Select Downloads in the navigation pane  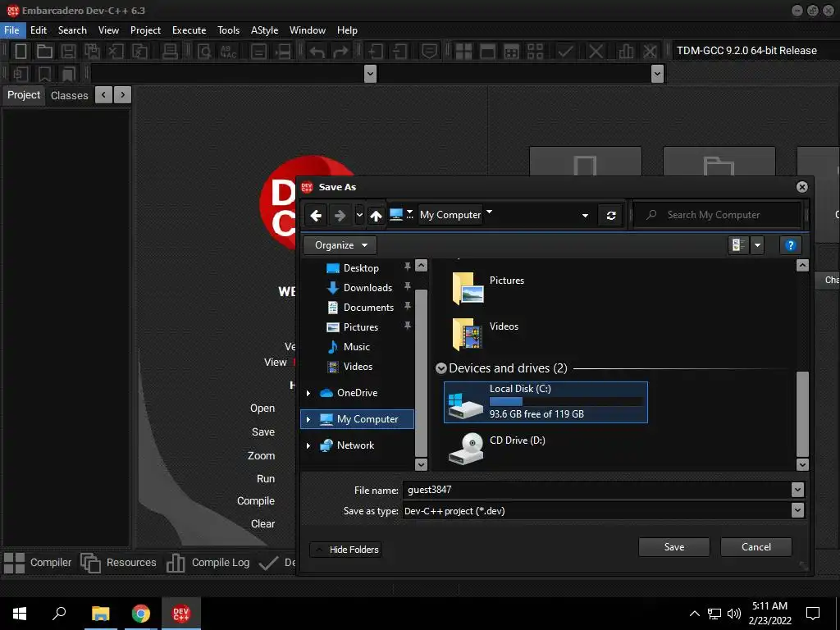tap(367, 288)
